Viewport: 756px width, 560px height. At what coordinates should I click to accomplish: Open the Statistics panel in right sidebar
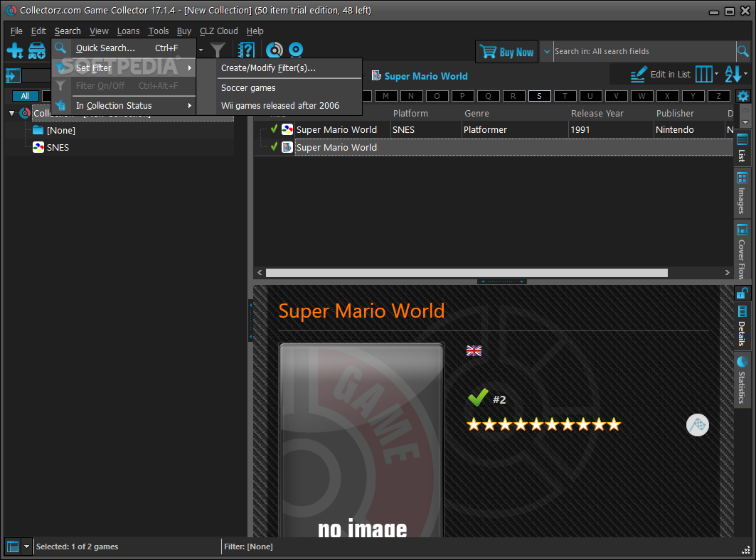click(742, 381)
